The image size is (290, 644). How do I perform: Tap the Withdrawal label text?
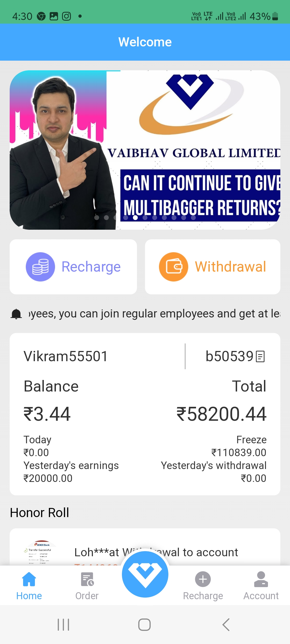(x=230, y=267)
